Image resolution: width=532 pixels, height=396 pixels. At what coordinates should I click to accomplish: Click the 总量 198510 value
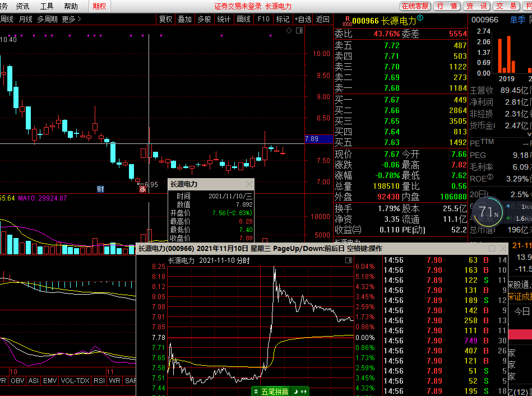tap(386, 186)
